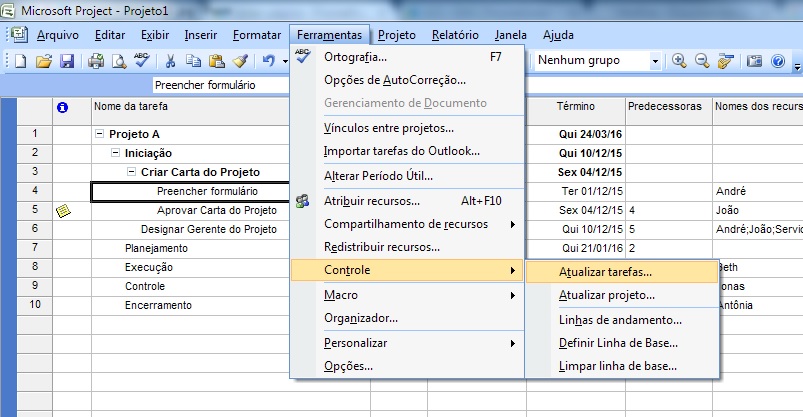Open Organizador... from the menu
The image size is (803, 417).
click(407, 318)
